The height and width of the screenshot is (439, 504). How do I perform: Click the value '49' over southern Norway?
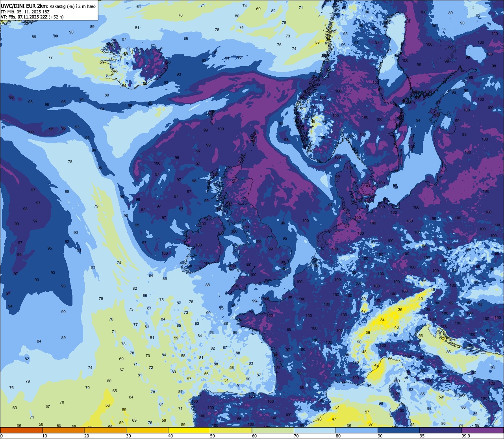[313, 121]
